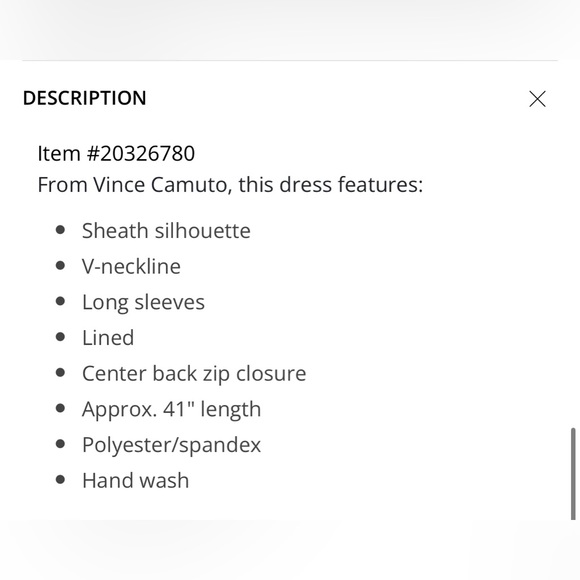Image resolution: width=580 pixels, height=580 pixels.
Task: Click the bullet dot beside Lined
Action: pos(60,337)
